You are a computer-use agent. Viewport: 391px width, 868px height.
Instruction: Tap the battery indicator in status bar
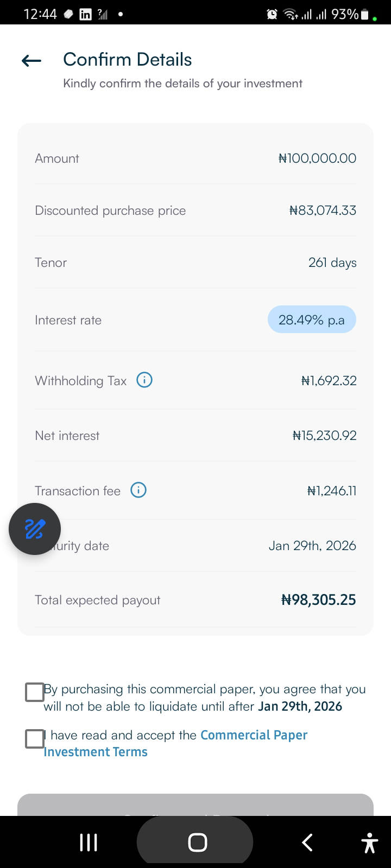365,15
